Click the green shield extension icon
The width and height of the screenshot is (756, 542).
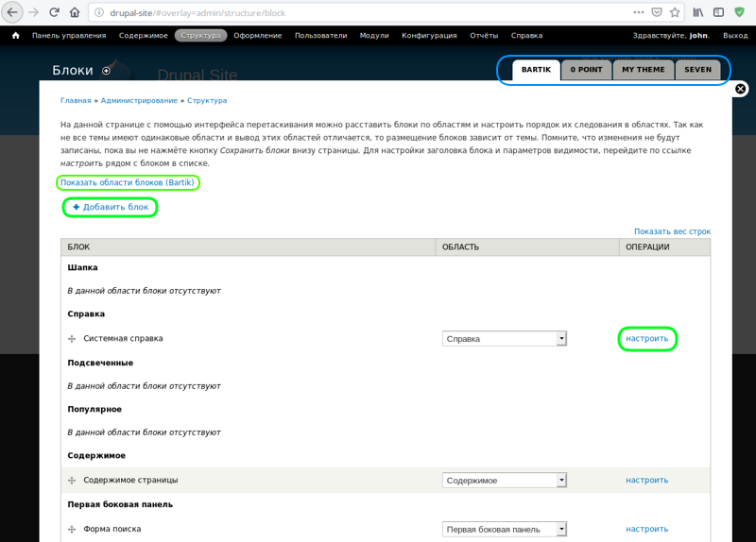739,12
